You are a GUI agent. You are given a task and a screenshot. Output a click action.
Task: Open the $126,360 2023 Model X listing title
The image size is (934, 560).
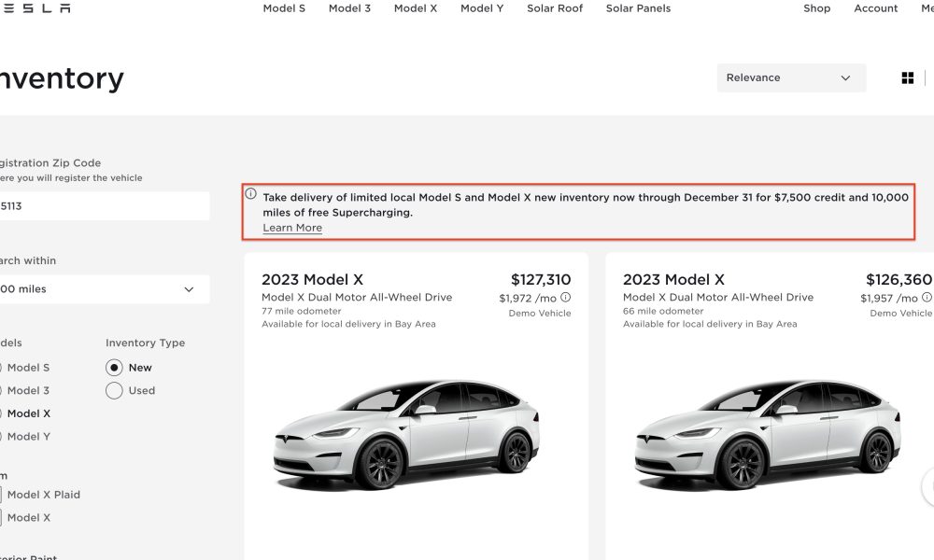673,280
